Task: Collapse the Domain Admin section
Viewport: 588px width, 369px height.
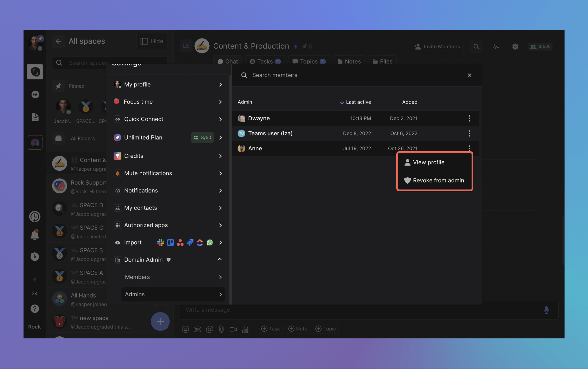Action: [220, 259]
